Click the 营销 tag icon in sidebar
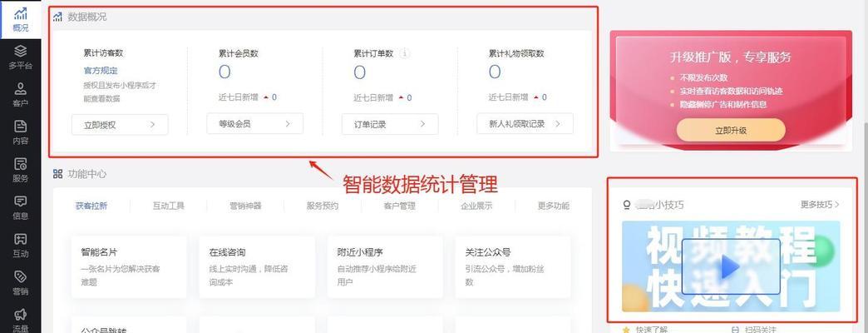This screenshot has width=868, height=333. [x=21, y=276]
